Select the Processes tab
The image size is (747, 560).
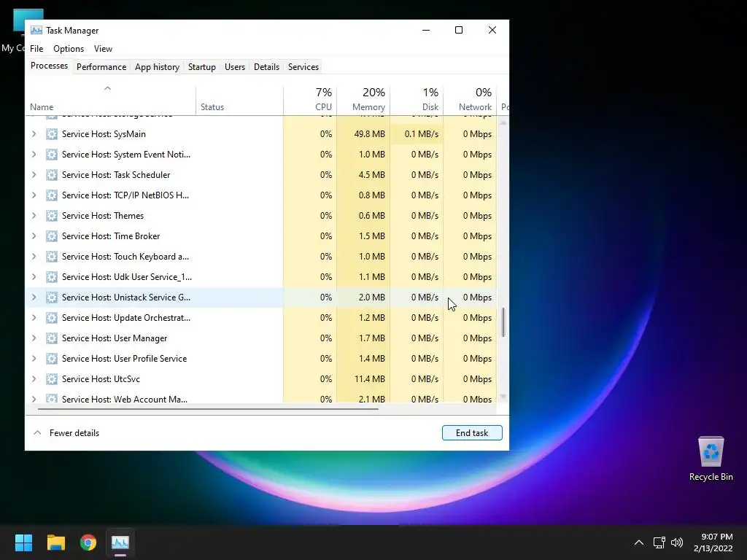[x=49, y=66]
